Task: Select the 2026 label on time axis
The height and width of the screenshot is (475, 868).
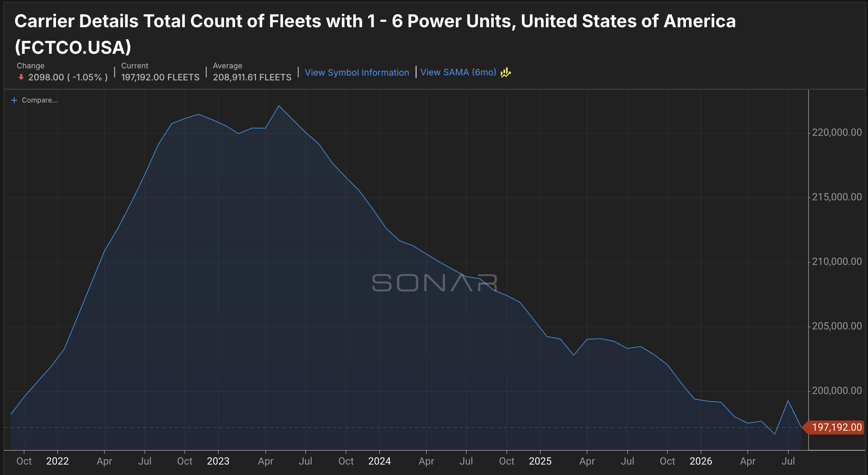Action: [701, 461]
